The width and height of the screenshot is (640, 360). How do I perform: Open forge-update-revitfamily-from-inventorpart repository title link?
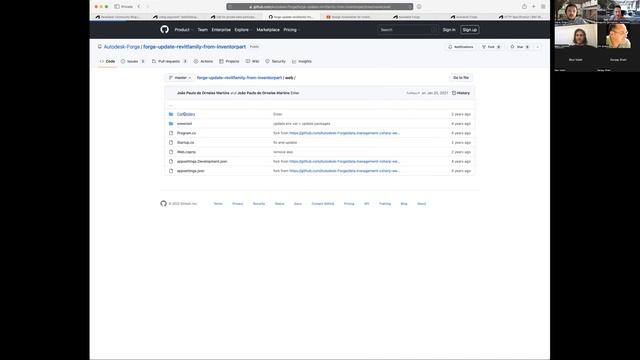coord(194,47)
